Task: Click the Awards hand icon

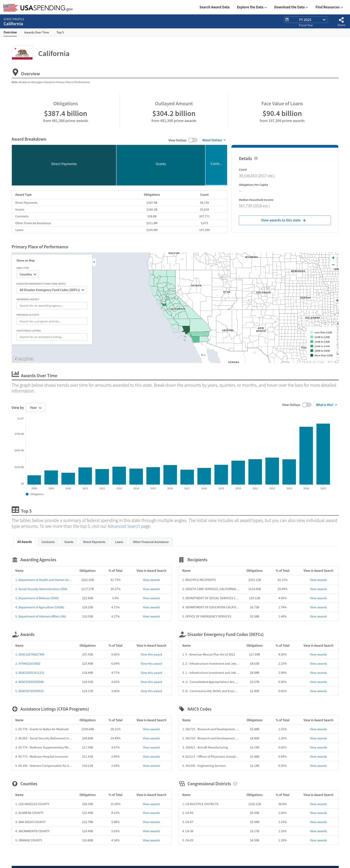Action: (x=15, y=635)
